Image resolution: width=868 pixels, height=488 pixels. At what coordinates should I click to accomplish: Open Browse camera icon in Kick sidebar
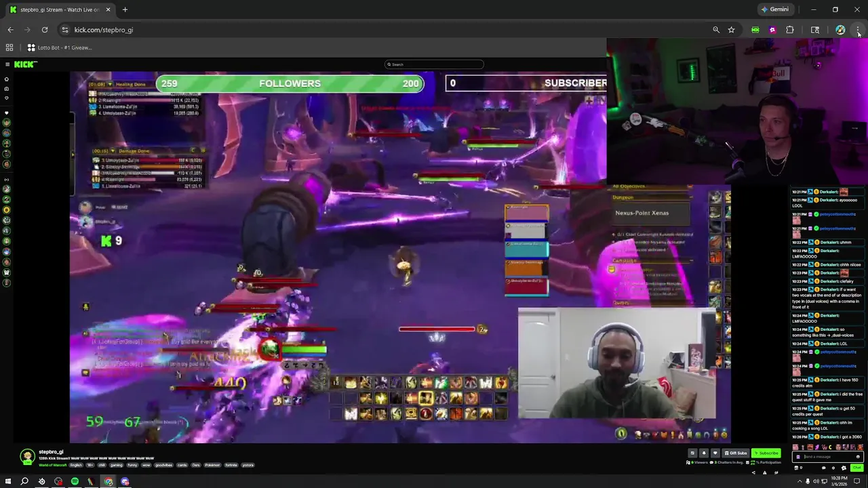[7, 88]
